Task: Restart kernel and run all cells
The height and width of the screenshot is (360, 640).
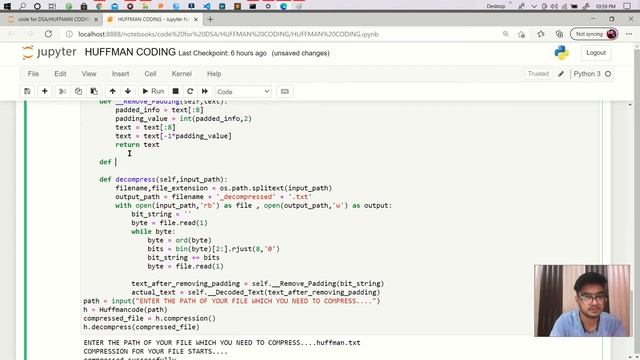Action: 205,91
